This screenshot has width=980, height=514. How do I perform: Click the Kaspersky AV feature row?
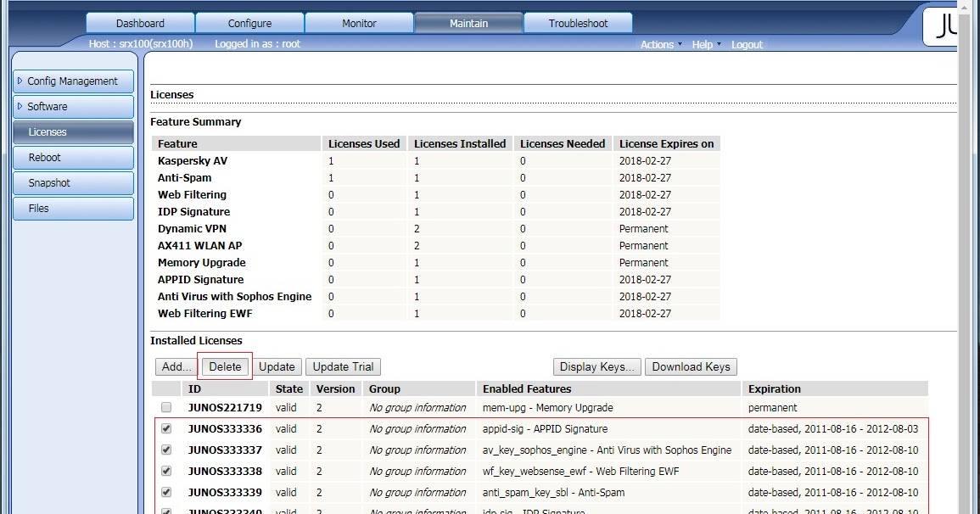[x=435, y=160]
